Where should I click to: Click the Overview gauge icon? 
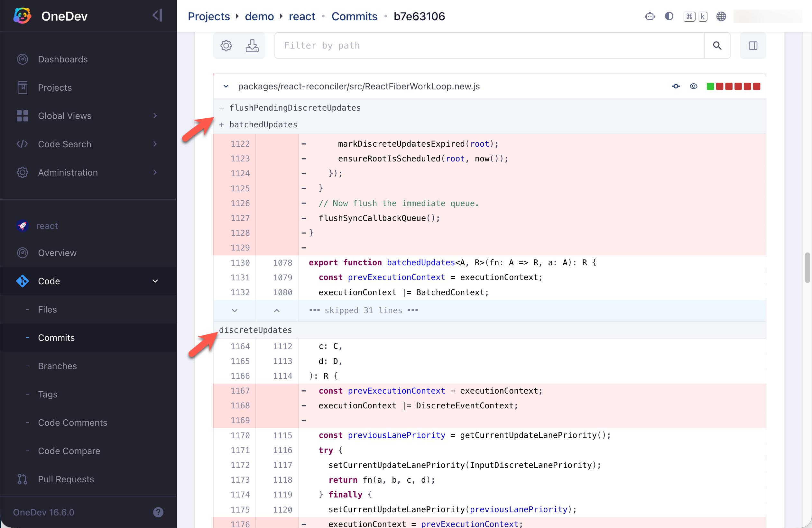(23, 253)
